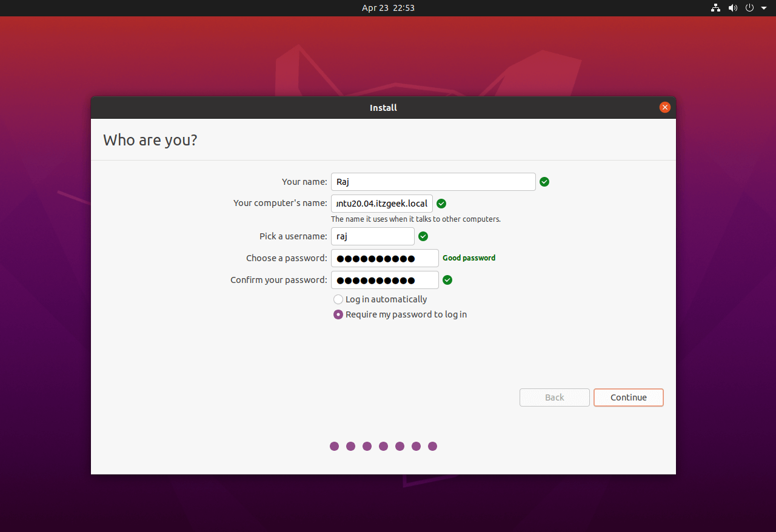Click green checkmark beside Your name field
The image size is (776, 532).
(544, 182)
